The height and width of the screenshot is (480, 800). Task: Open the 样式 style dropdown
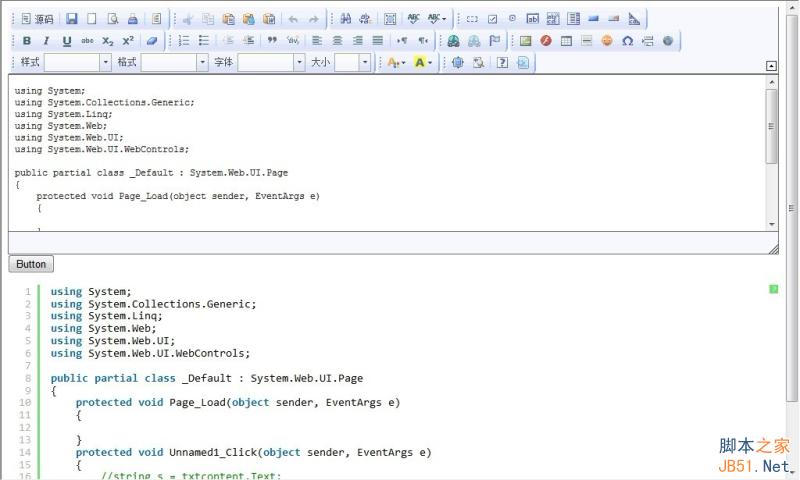(x=106, y=62)
